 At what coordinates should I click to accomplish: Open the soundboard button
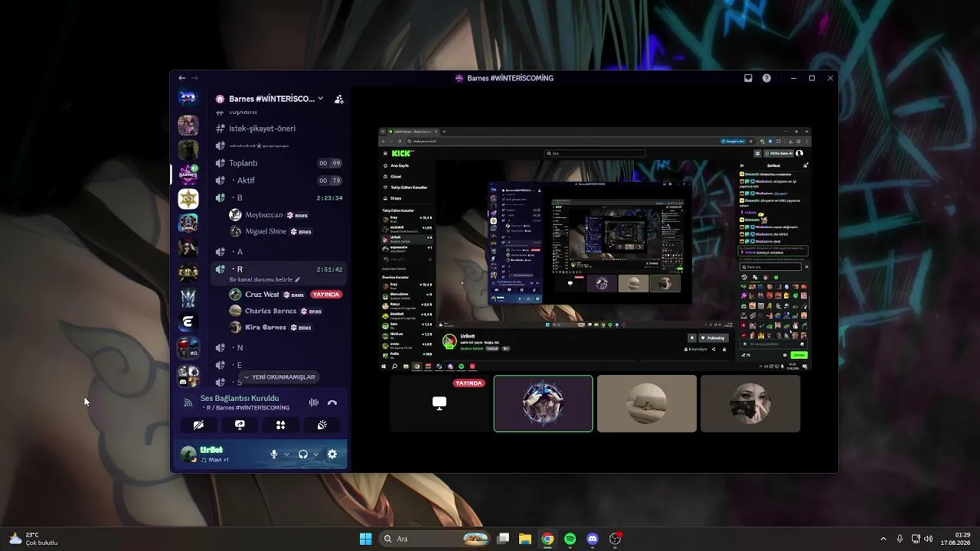[x=322, y=425]
